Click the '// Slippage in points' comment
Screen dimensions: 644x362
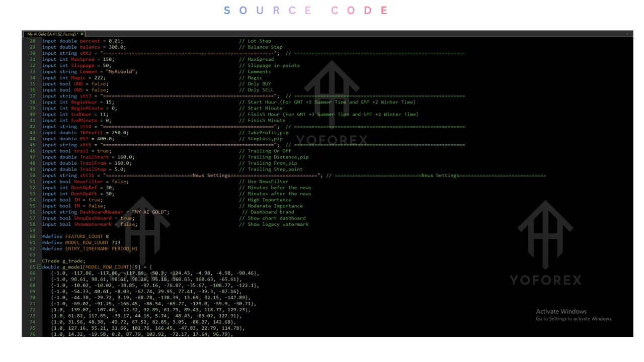coord(270,65)
